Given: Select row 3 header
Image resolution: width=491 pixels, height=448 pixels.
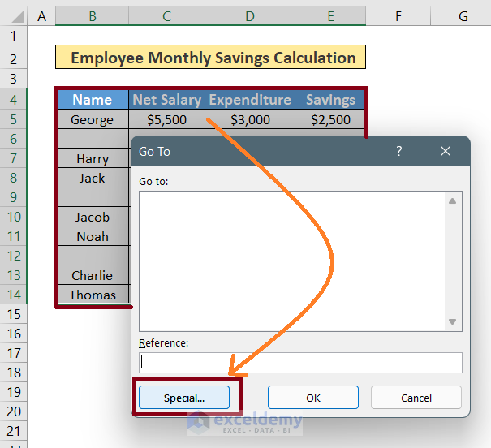Looking at the screenshot, I should [x=13, y=79].
